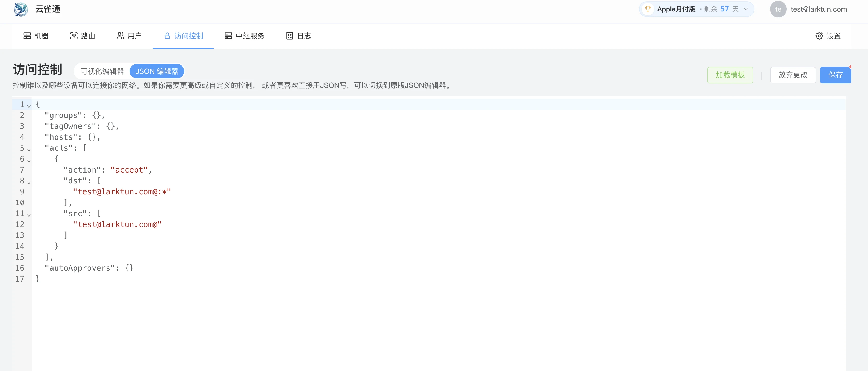Switch to 可视化编辑器 mode
The height and width of the screenshot is (371, 868).
point(102,71)
